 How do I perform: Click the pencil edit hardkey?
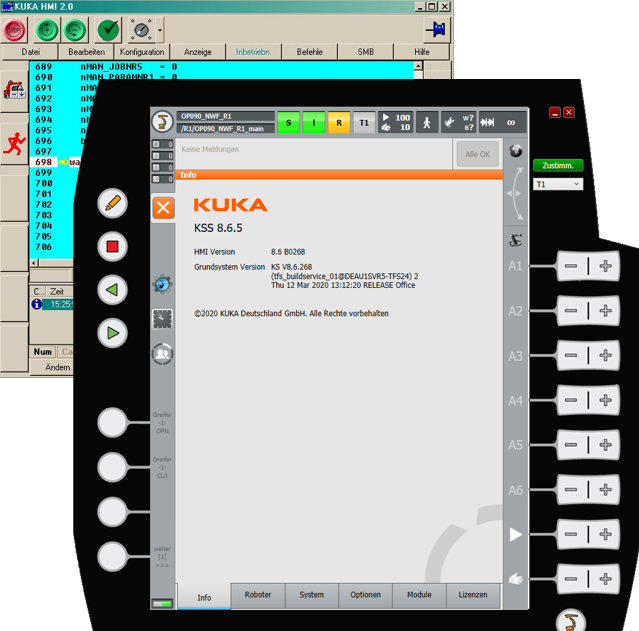click(112, 203)
